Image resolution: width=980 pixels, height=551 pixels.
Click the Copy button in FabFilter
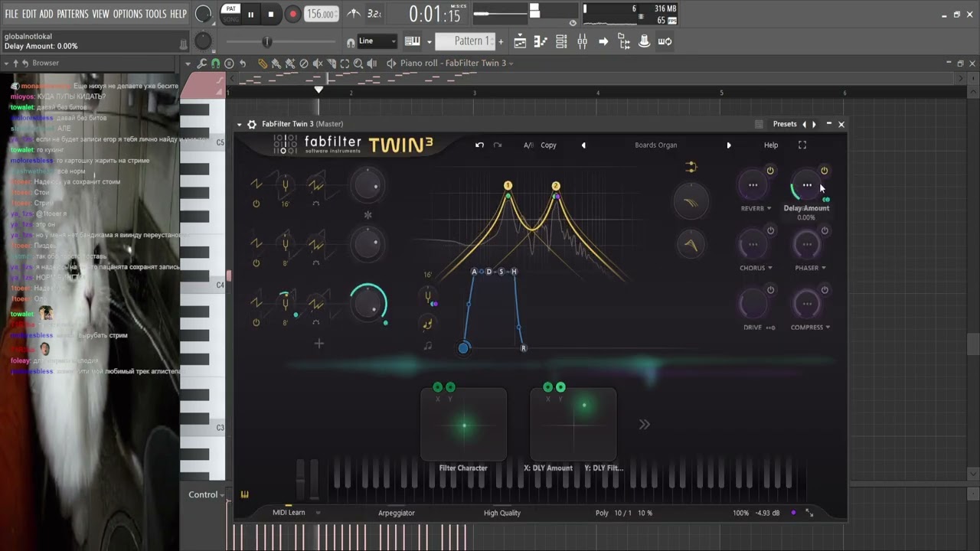[548, 145]
